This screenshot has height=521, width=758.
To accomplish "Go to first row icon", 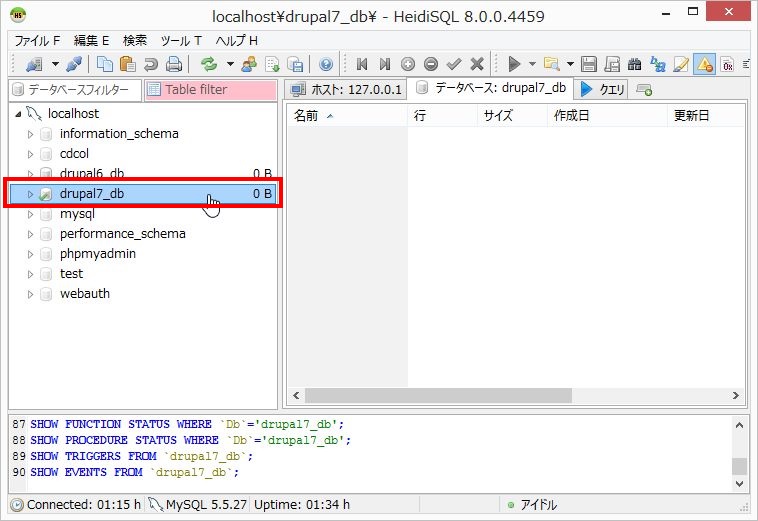I will (362, 64).
